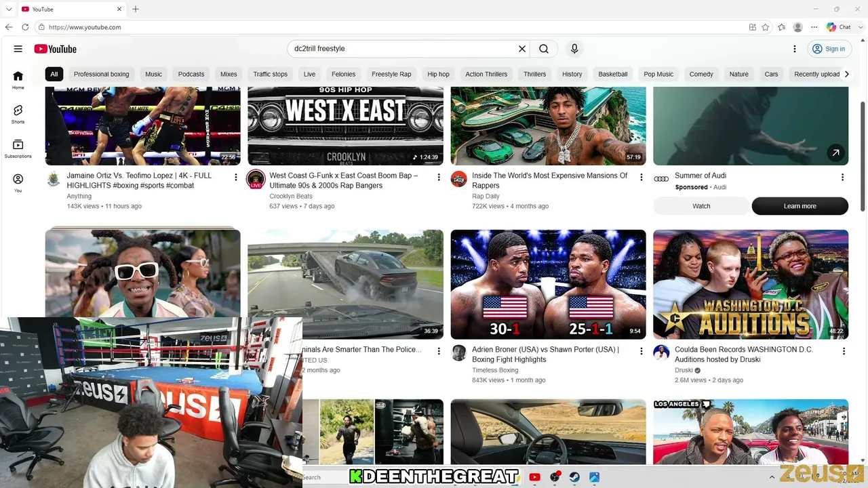Open more options for Jamaine Ortiz video
This screenshot has width=868, height=488.
[236, 178]
